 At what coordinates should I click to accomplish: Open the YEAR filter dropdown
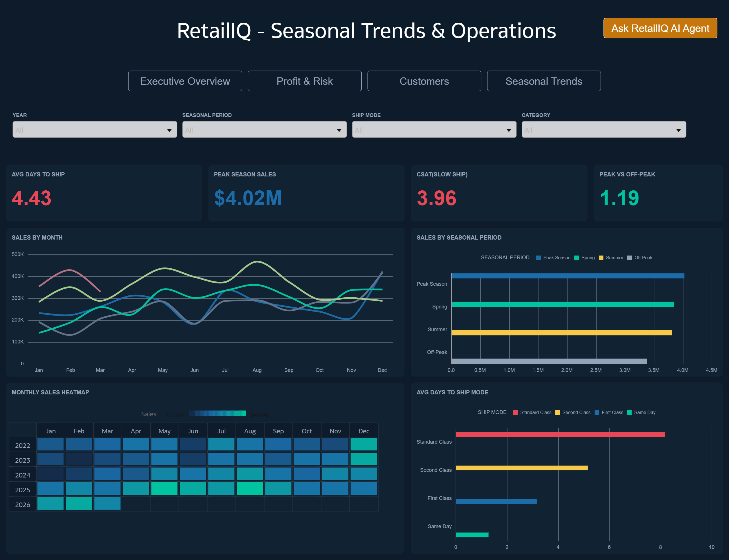pos(94,130)
